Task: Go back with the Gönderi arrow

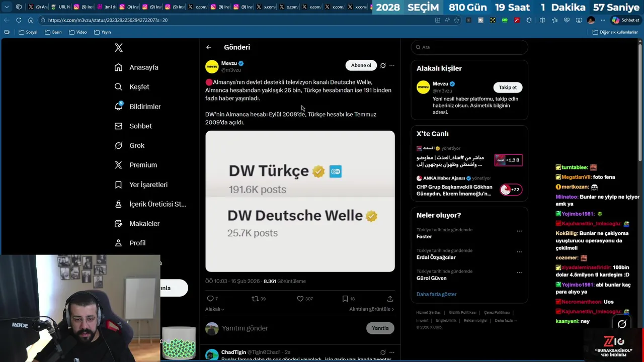Action: [209, 47]
